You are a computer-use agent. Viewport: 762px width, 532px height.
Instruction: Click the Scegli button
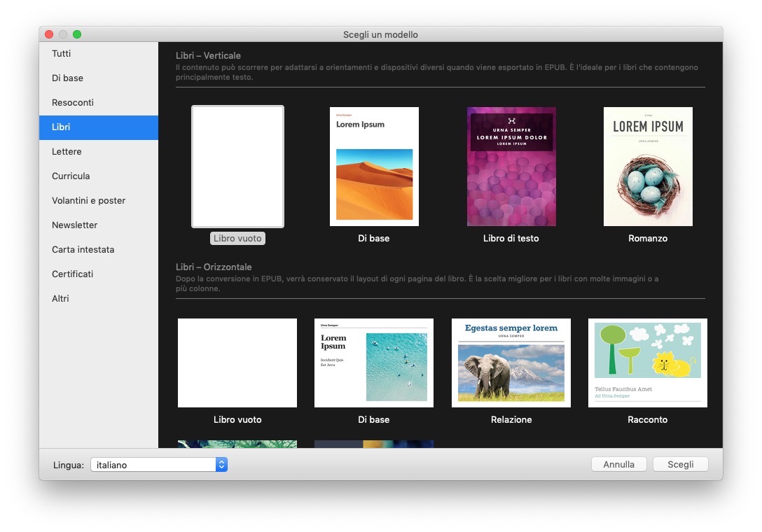point(680,465)
